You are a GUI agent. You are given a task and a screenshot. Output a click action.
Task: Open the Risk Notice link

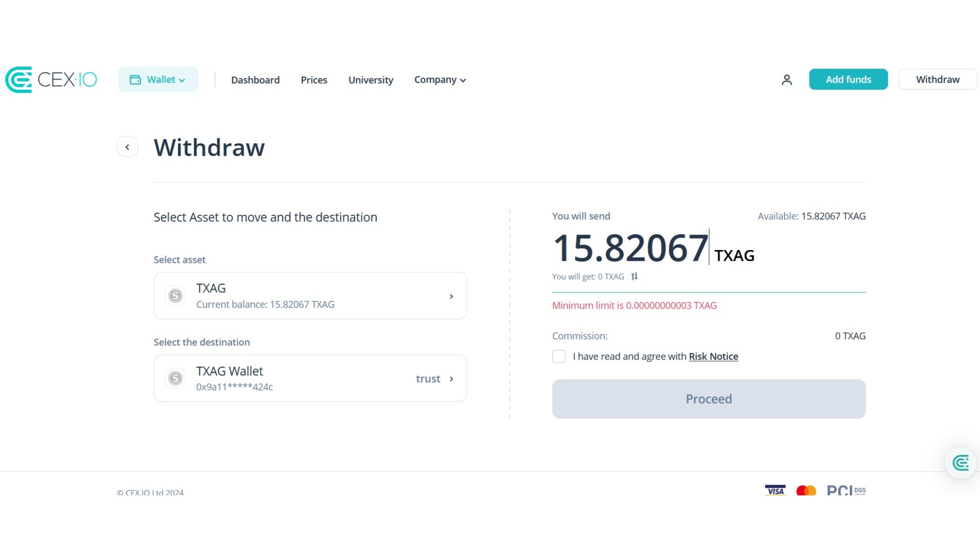point(714,357)
